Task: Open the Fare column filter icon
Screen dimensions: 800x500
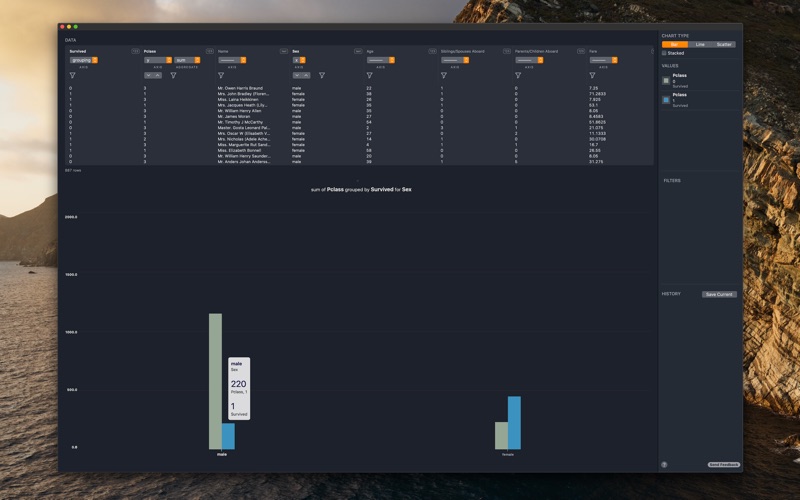Action: click(x=592, y=76)
